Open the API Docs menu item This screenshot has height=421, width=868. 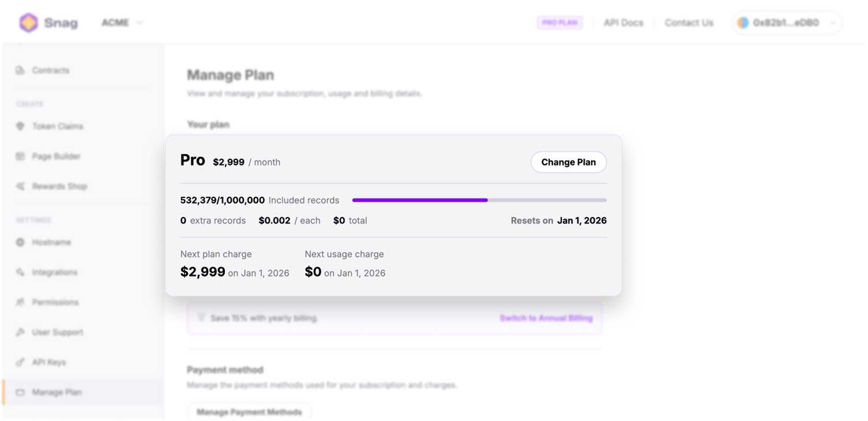point(623,22)
